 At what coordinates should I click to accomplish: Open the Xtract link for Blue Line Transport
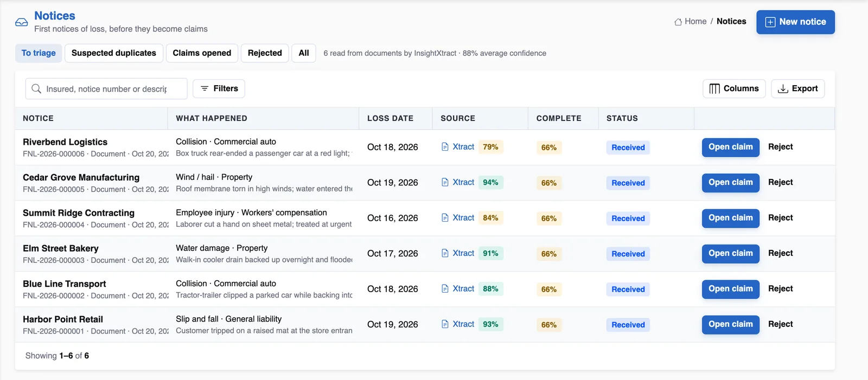tap(463, 289)
